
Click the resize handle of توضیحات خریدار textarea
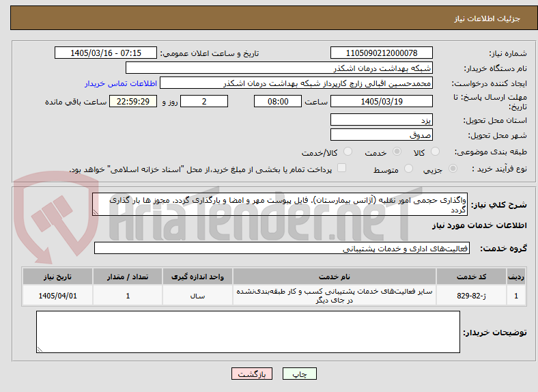click(x=40, y=350)
